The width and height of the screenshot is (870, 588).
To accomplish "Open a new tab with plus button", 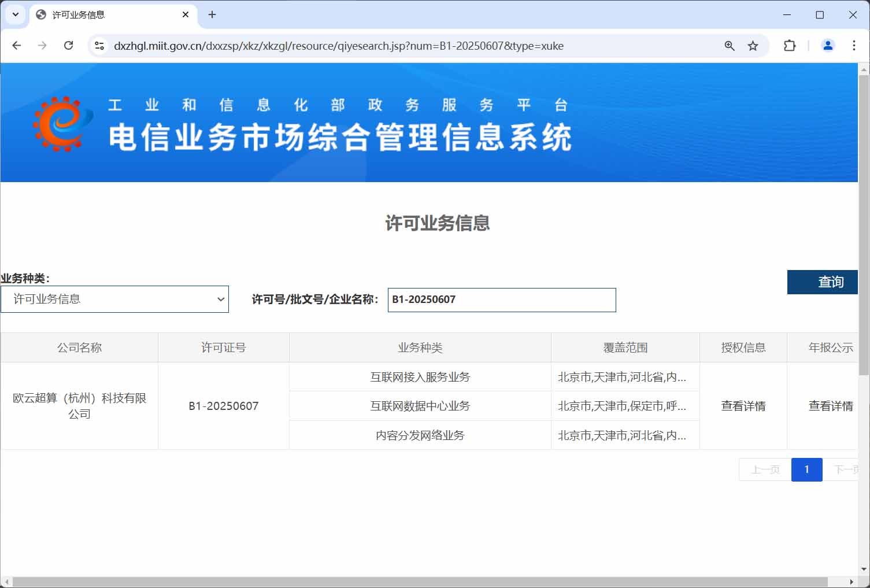I will (x=212, y=14).
